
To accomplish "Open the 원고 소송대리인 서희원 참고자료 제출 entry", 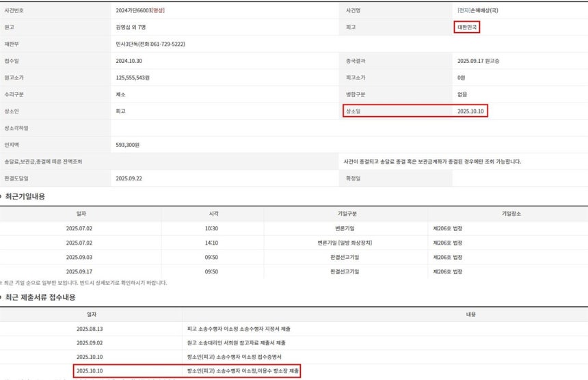I will (x=236, y=342).
